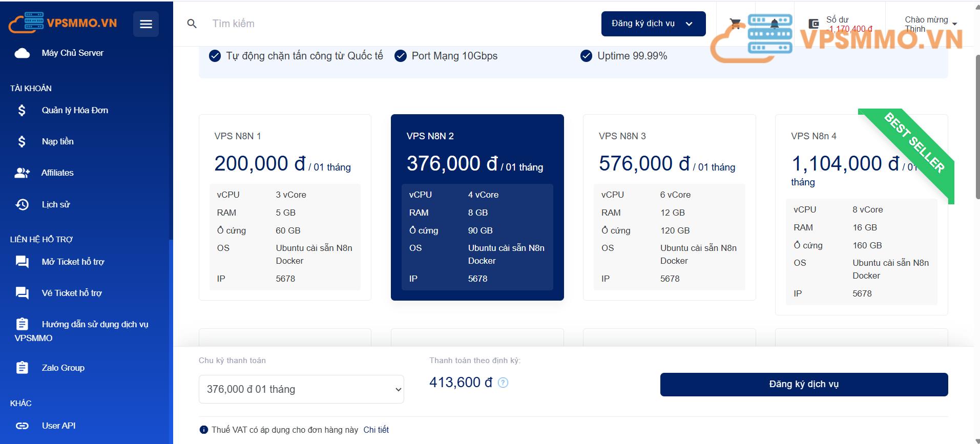Click dollar icon next to Nạp tiền

tap(22, 141)
